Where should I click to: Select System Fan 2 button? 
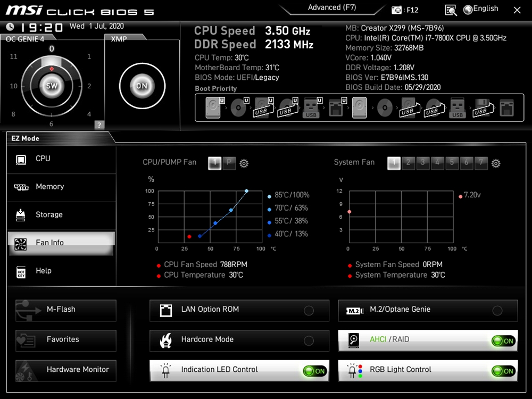[409, 163]
